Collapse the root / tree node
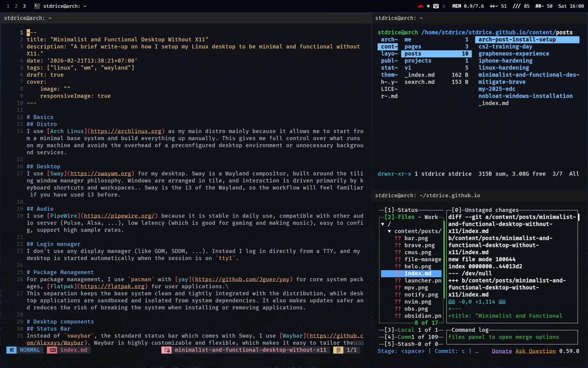The height and width of the screenshot is (368, 588). [x=383, y=224]
